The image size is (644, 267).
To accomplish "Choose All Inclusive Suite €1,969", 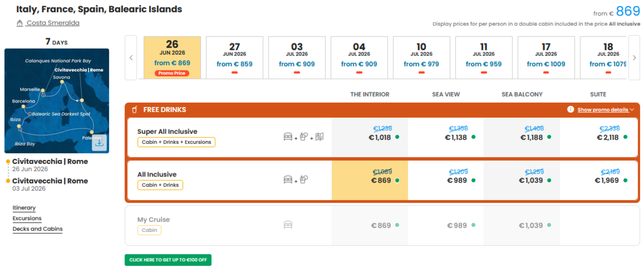I will click(x=599, y=181).
